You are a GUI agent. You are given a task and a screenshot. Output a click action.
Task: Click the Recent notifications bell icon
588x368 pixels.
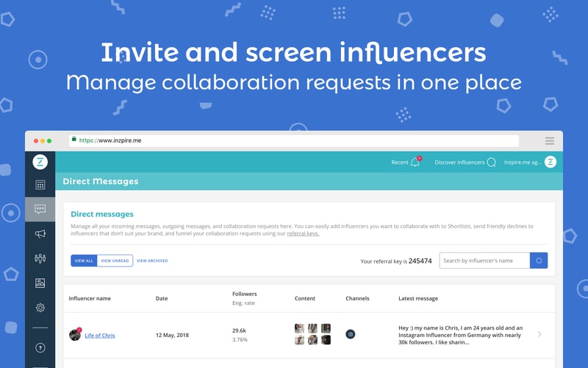pos(415,162)
